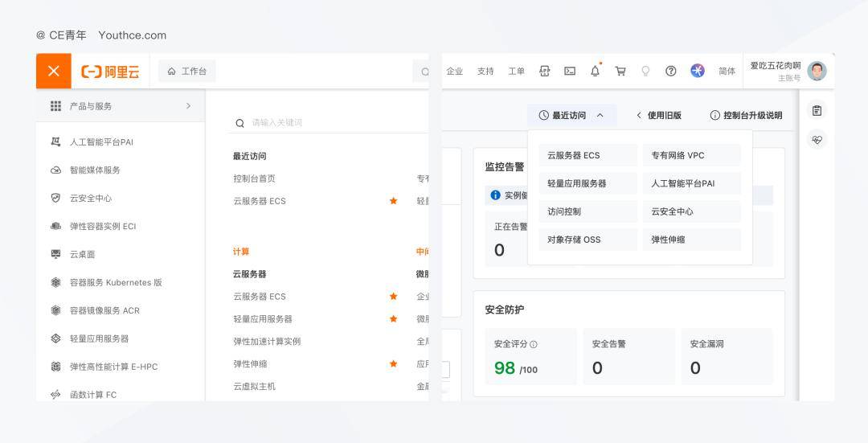
Task: Select 云服务器 ECS in recent dropdown
Action: coord(588,155)
